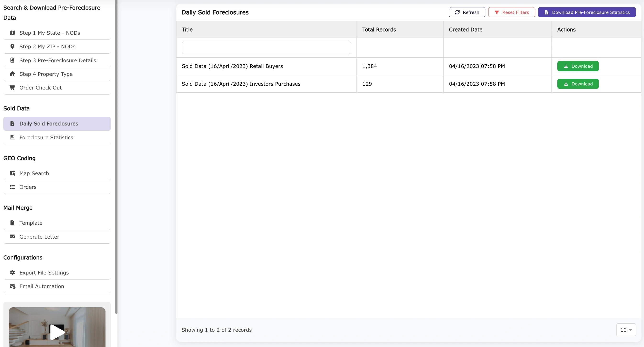Click the location pin icon for Step 2
Screen dimensions: 644x347
12,46
